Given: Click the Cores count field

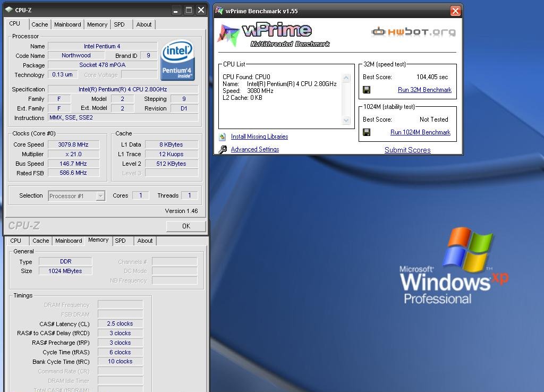Looking at the screenshot, I should coord(140,195).
